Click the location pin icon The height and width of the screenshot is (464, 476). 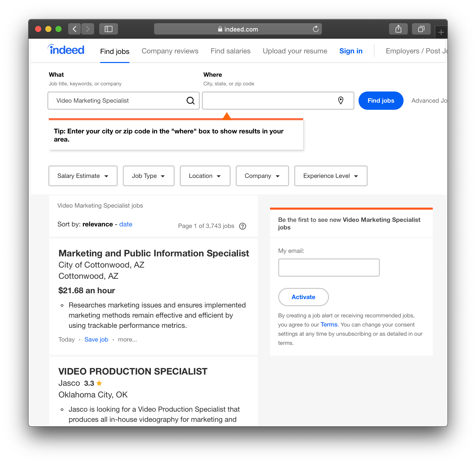340,101
